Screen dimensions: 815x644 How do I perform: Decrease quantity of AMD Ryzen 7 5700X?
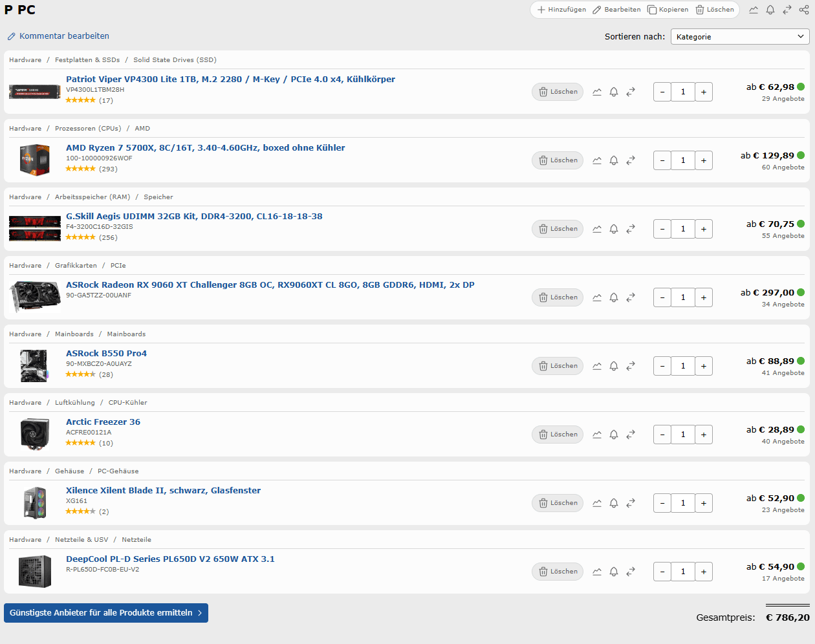click(x=662, y=160)
